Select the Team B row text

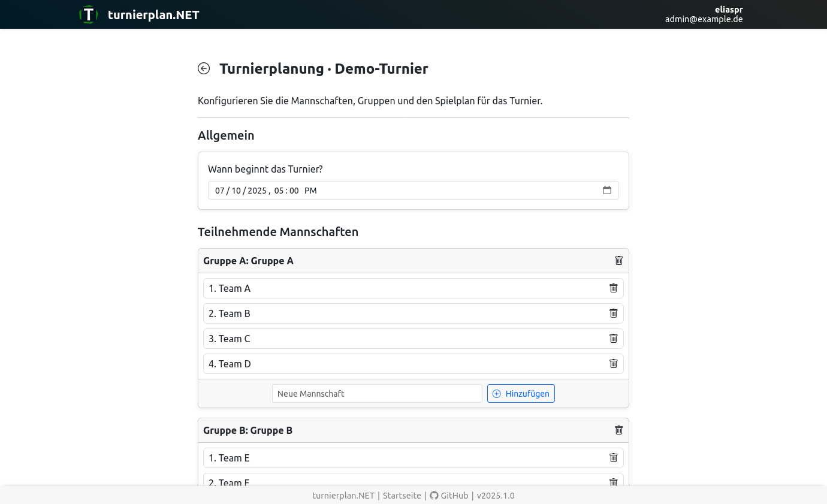point(230,313)
